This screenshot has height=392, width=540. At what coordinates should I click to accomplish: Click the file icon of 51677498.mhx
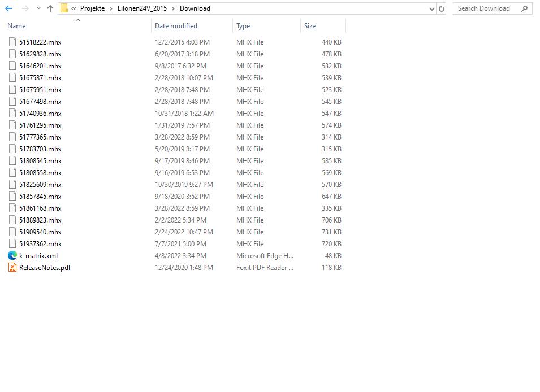coord(12,102)
